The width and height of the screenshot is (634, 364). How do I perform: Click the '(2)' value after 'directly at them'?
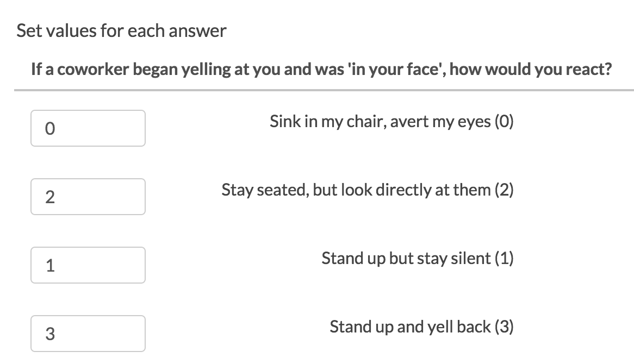coord(504,190)
